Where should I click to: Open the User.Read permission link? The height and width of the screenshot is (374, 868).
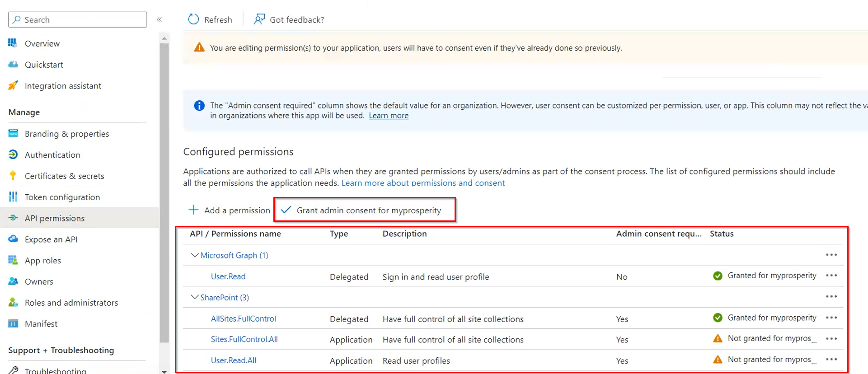(x=228, y=276)
